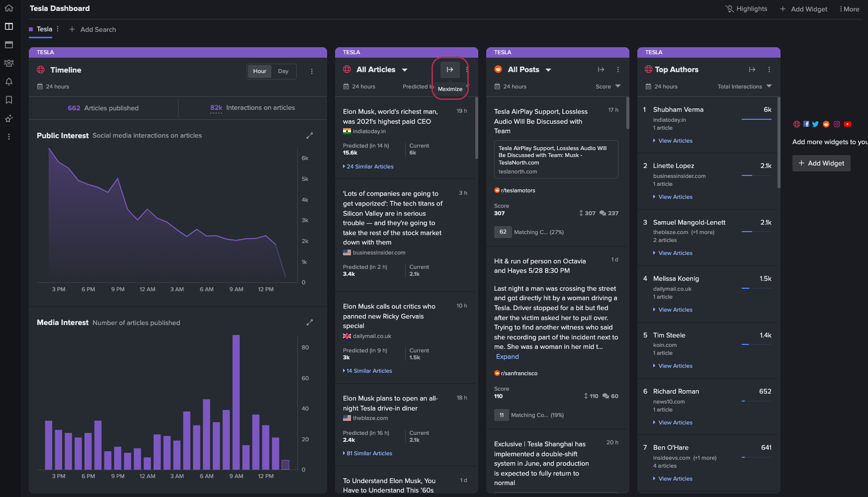
Task: Expand 81 Similar Articles
Action: [x=368, y=453]
